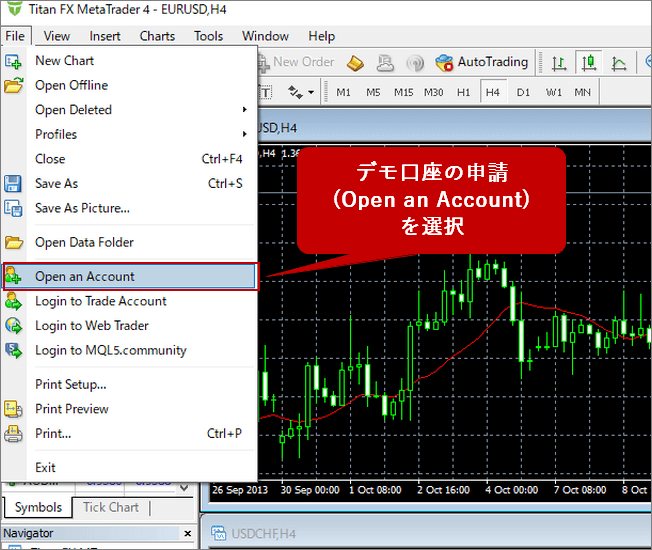
Task: Open the arrows objects dropdown
Action: (x=311, y=92)
